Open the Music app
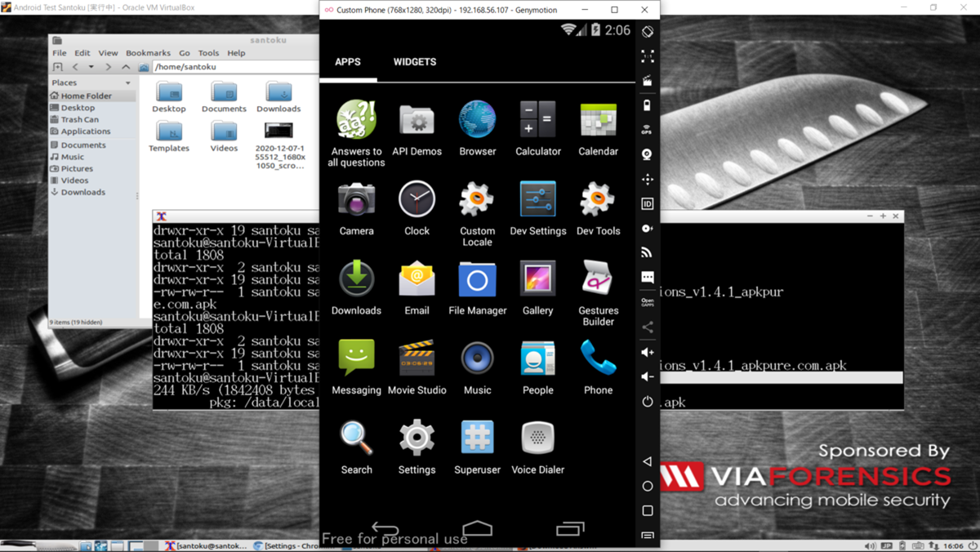 tap(477, 367)
